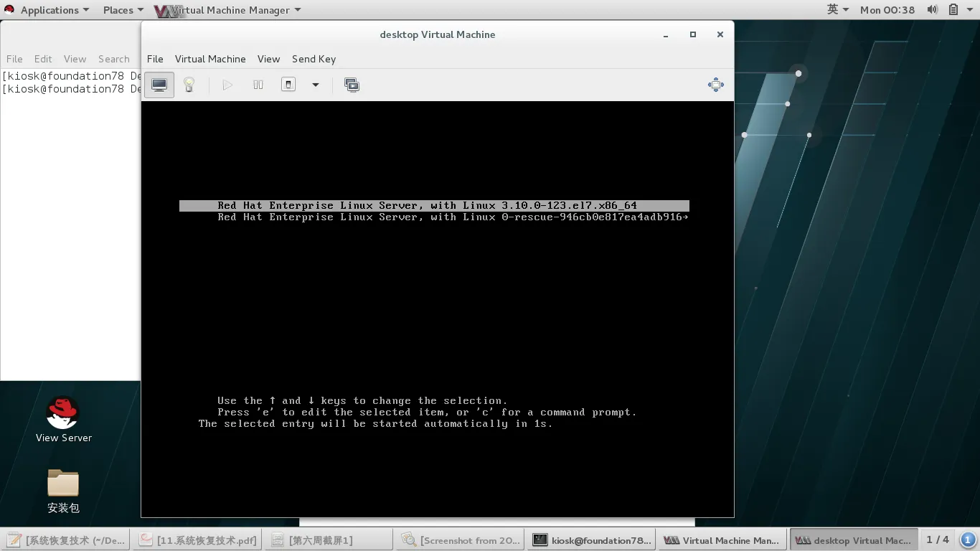Select the 0-rescue boot entry
This screenshot has width=980, height=551.
tap(434, 217)
